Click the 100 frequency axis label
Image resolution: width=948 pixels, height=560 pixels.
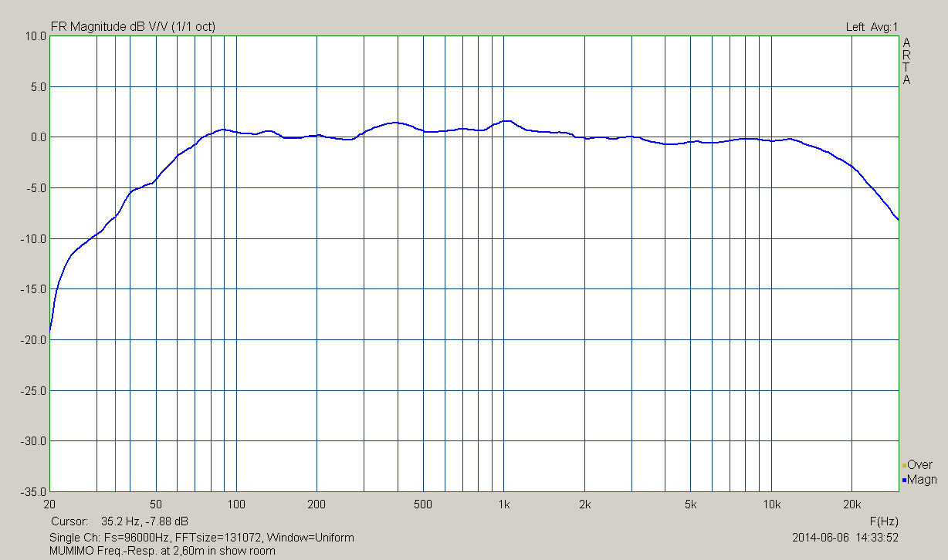pyautogui.click(x=236, y=504)
